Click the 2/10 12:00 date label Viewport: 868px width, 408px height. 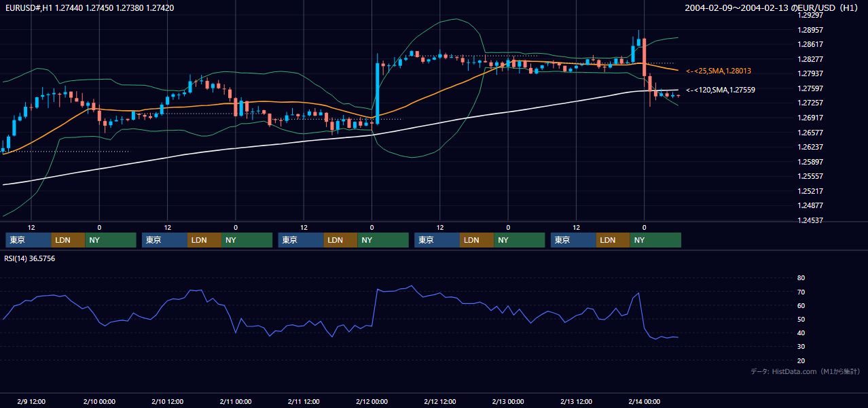tap(166, 401)
